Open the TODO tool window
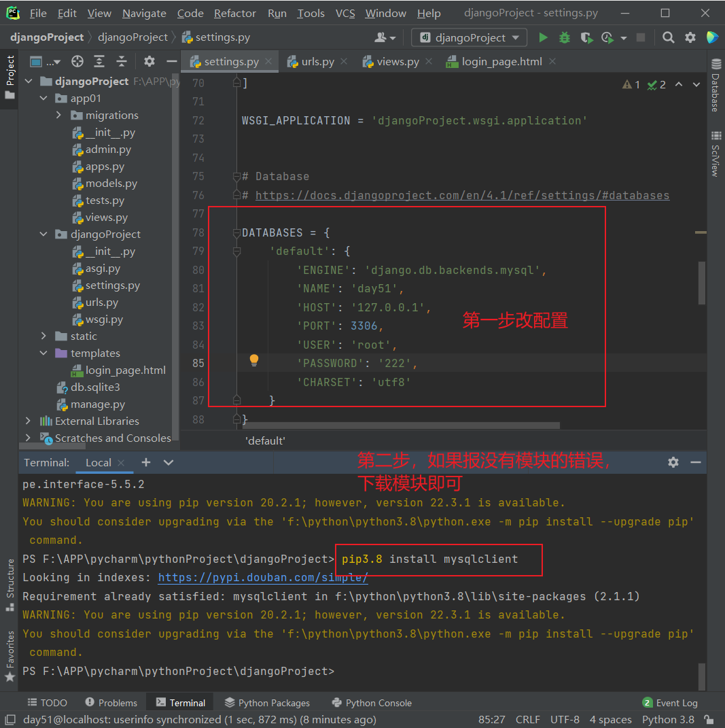 (x=48, y=703)
